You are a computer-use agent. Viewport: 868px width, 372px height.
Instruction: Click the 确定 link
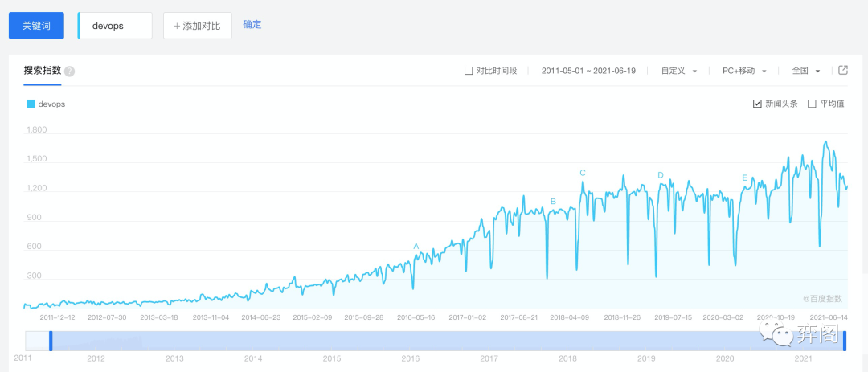coord(252,25)
